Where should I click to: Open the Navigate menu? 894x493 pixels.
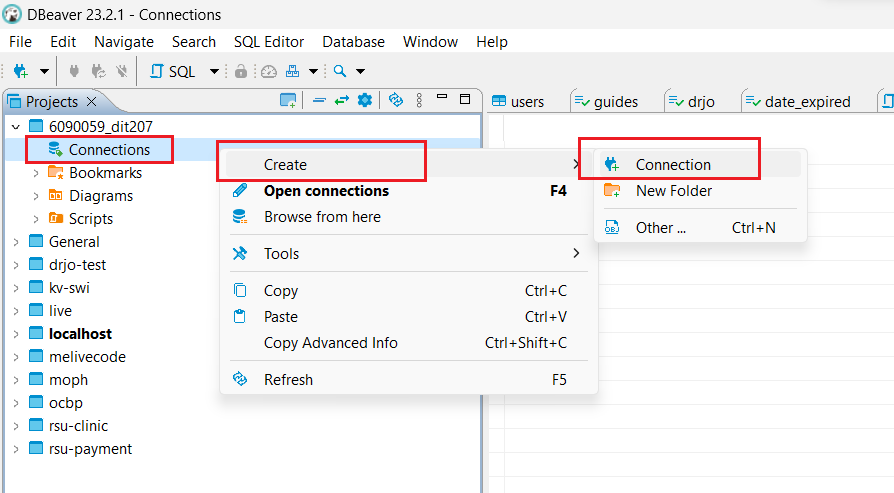124,42
